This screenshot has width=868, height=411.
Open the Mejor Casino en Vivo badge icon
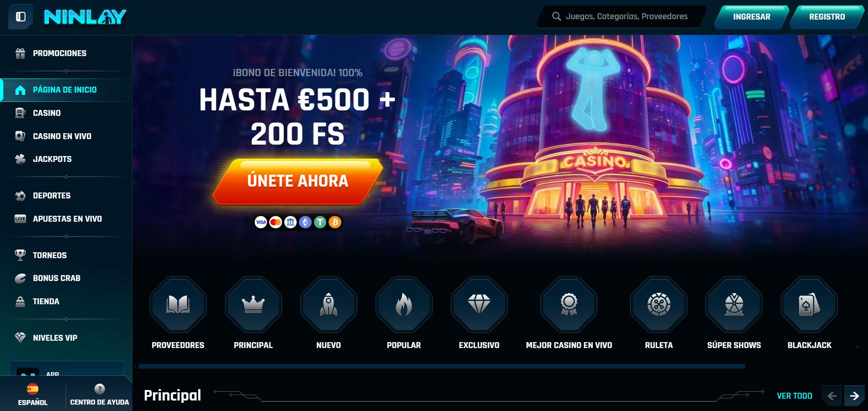click(x=569, y=305)
